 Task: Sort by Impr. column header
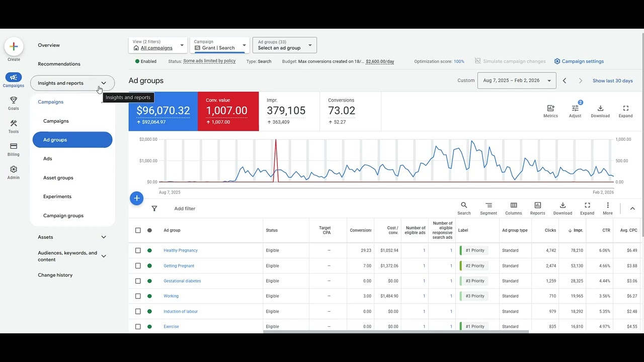coord(576,230)
